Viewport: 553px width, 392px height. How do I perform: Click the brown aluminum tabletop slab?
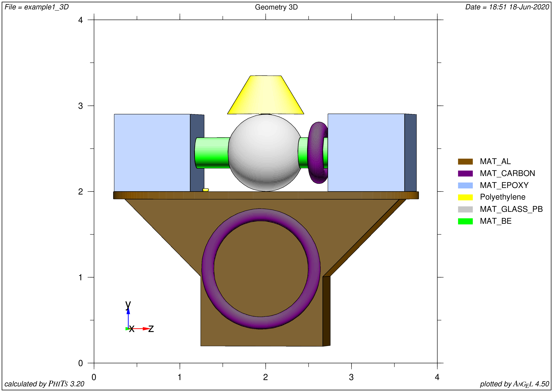[266, 195]
